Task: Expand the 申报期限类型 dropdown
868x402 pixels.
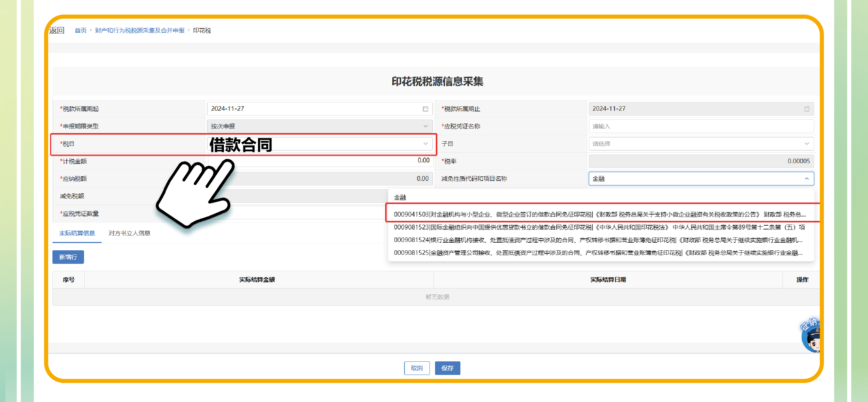Action: [425, 126]
